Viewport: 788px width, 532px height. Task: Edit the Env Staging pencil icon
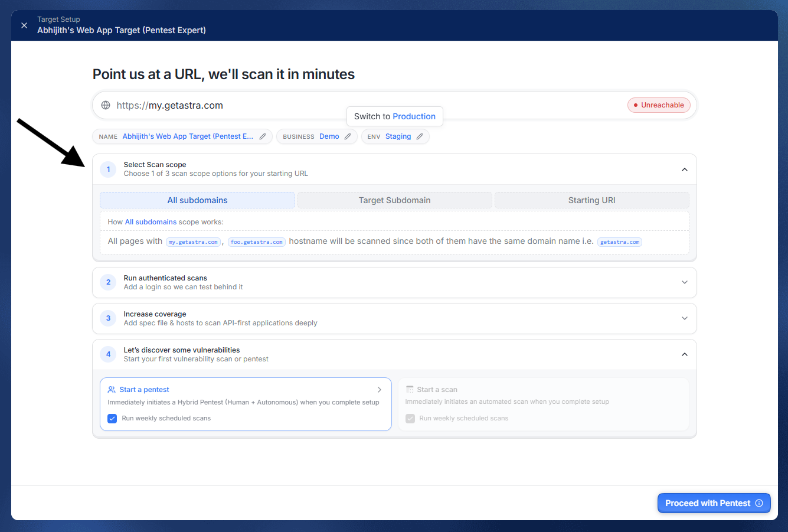click(420, 136)
